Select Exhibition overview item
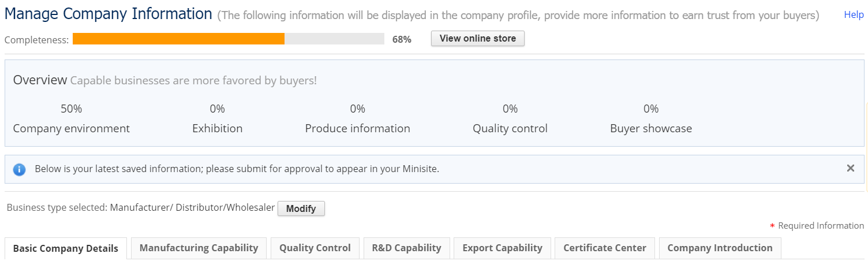Viewport: 868px width, 272px height. (217, 128)
